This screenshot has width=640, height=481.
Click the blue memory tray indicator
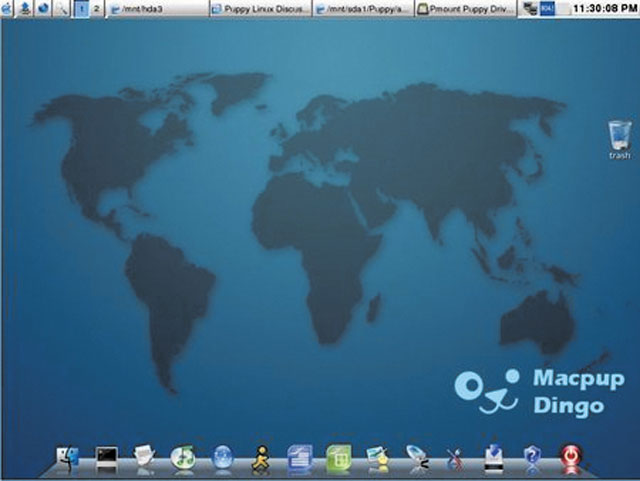tap(547, 9)
